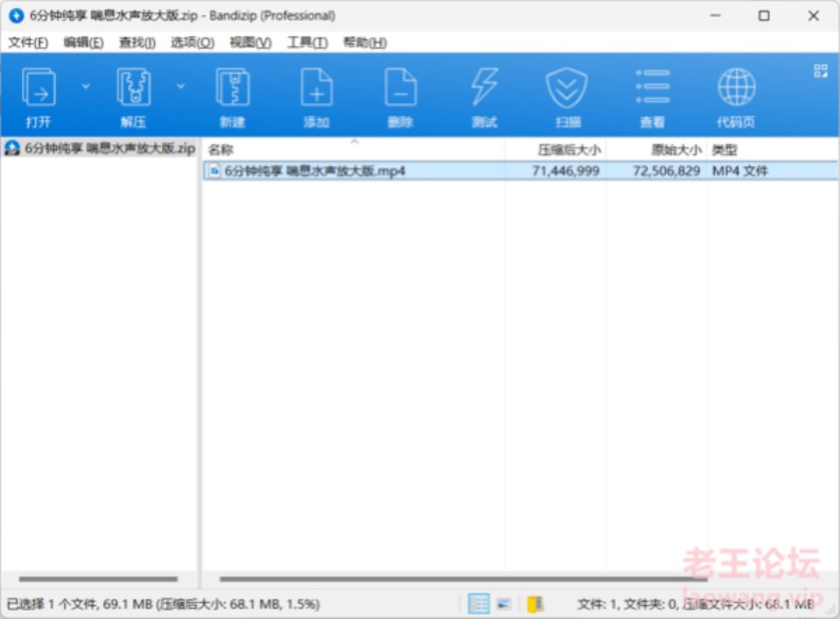Sort by compressed size (压缩后大小) column
840x619 pixels.
click(x=569, y=150)
